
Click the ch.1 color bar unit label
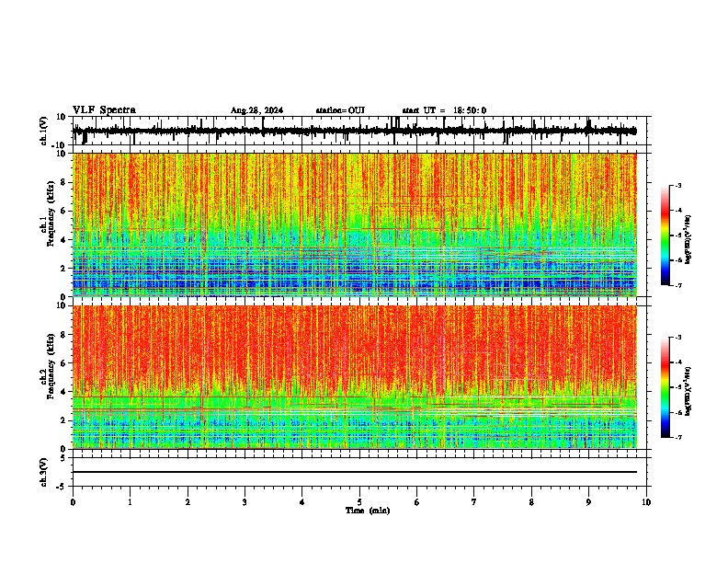pos(688,239)
